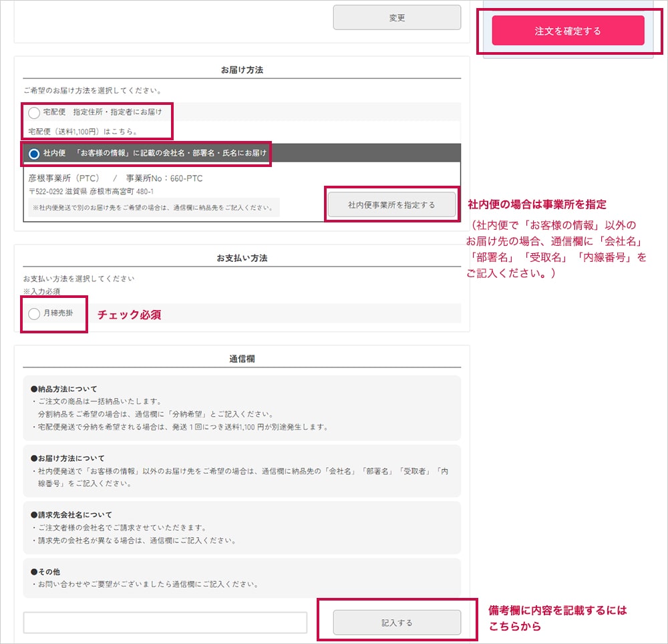Image resolution: width=668 pixels, height=644 pixels.
Task: Click the 滋賀県彦根市 office address text
Action: coord(90,190)
